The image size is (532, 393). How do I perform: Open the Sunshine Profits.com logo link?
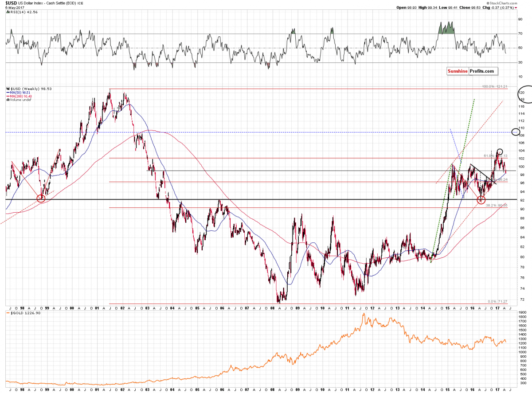click(472, 71)
